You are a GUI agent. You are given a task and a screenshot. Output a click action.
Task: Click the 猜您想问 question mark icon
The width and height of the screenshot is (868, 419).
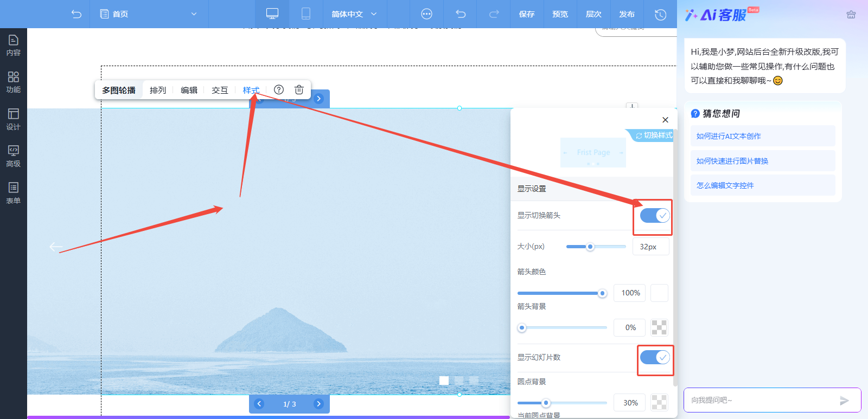pos(695,113)
